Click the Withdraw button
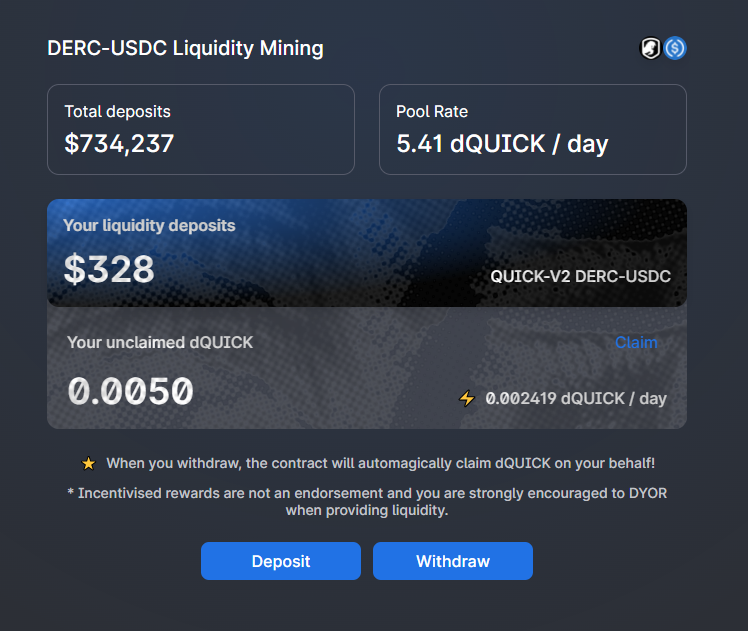The width and height of the screenshot is (748, 631). [453, 561]
